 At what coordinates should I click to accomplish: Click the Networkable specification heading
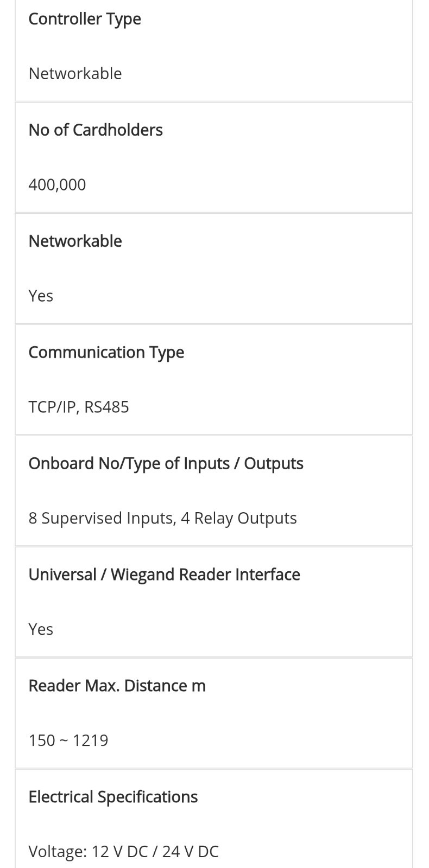pos(75,241)
